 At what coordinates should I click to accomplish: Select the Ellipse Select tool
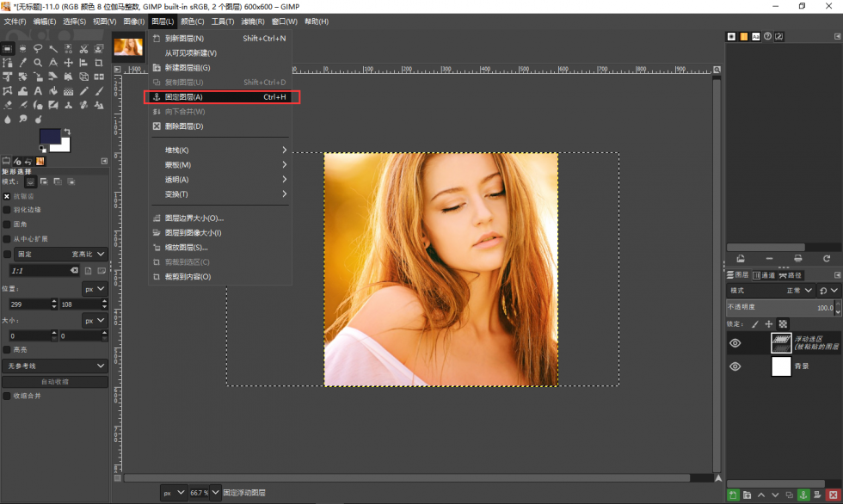point(22,48)
